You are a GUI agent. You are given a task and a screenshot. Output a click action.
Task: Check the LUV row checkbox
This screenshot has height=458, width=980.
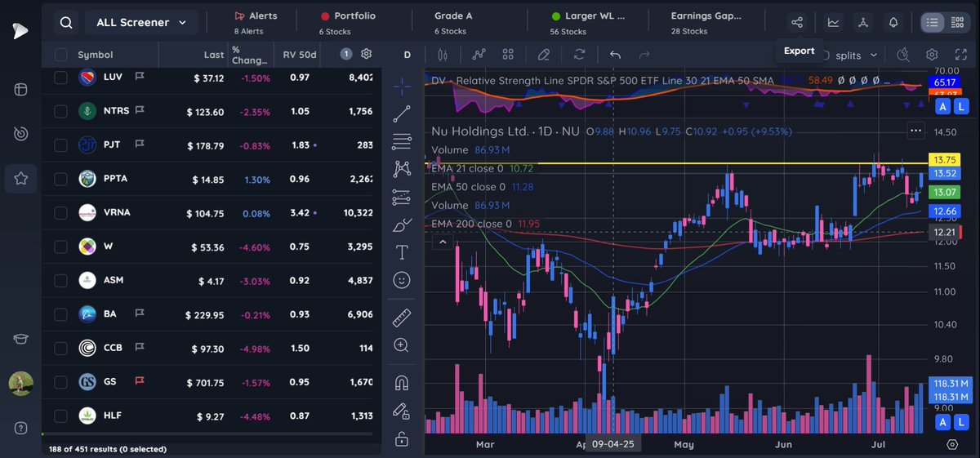pos(61,77)
